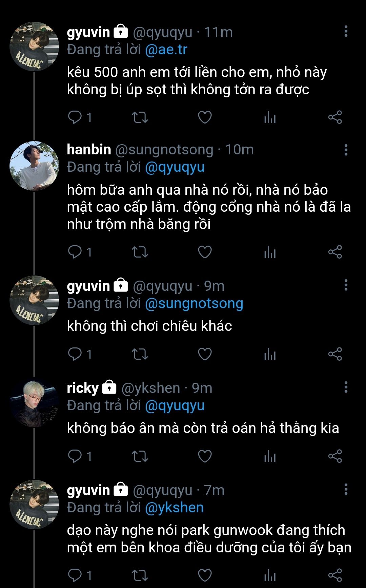Retweet gyuvin's park gunwook tweet
Image resolution: width=366 pixels, height=588 pixels.
140,575
